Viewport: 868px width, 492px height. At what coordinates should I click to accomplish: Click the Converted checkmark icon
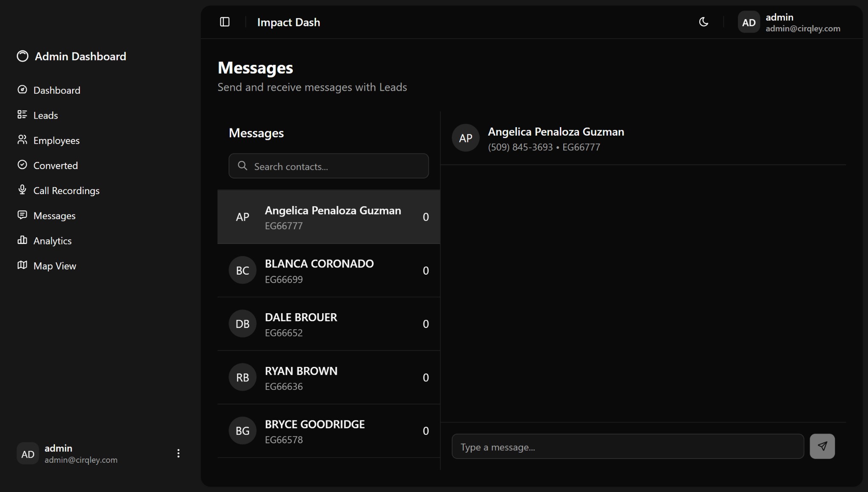22,165
